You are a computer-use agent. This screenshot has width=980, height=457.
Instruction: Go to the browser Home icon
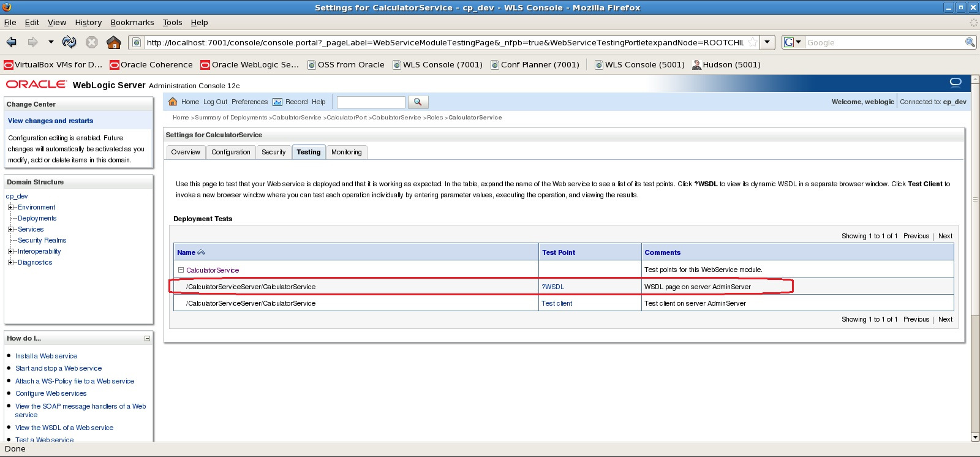click(114, 42)
